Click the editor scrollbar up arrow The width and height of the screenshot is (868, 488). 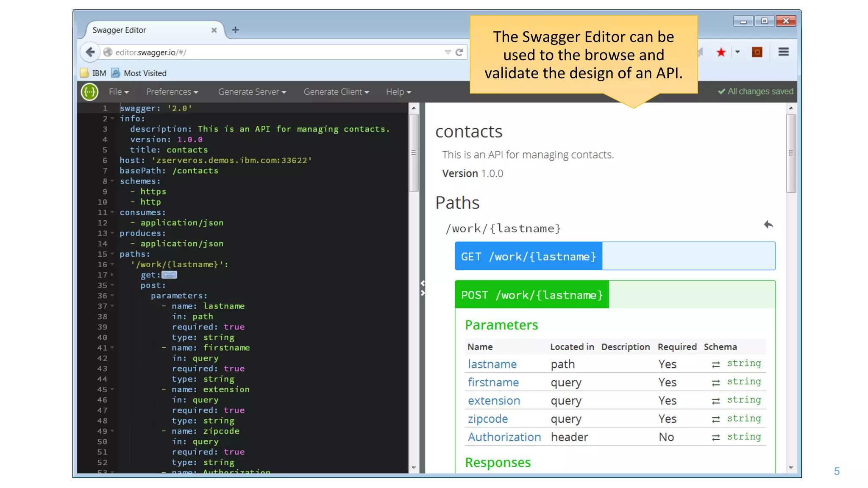click(x=414, y=108)
